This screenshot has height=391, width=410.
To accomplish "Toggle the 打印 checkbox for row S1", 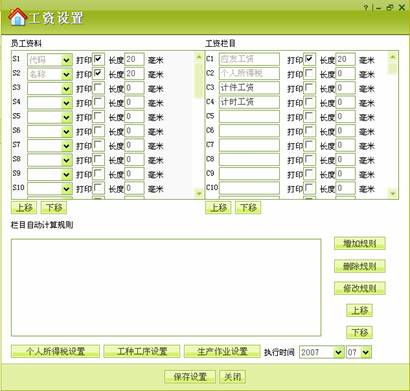I will [98, 59].
